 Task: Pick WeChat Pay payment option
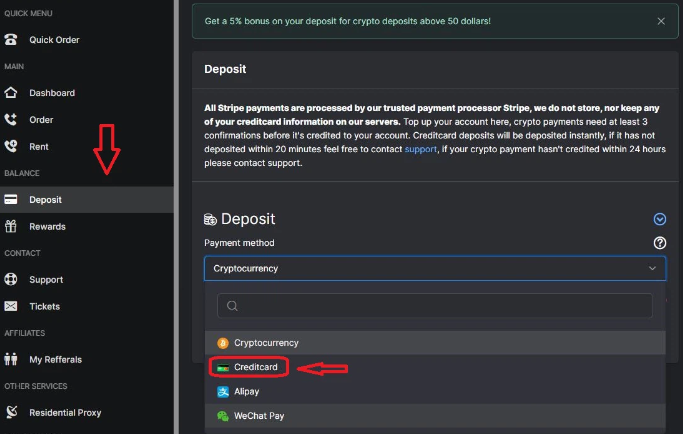[258, 416]
